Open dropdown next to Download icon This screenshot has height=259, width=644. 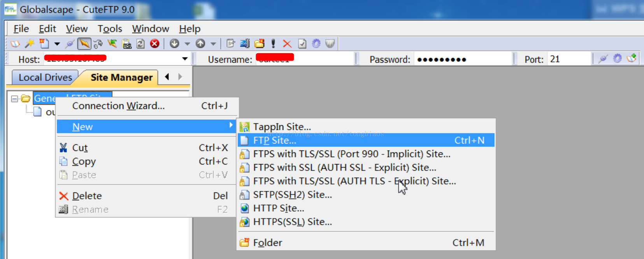pyautogui.click(x=187, y=44)
